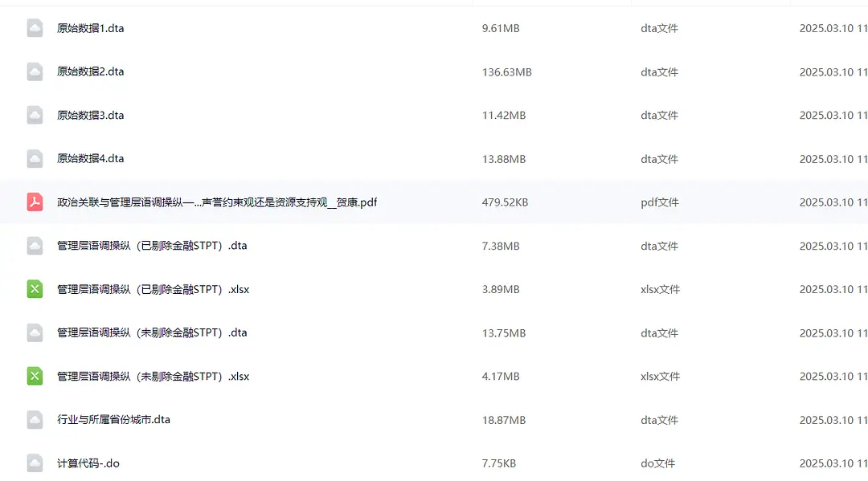Select file name 行业与所属省份城市.dta

click(113, 420)
